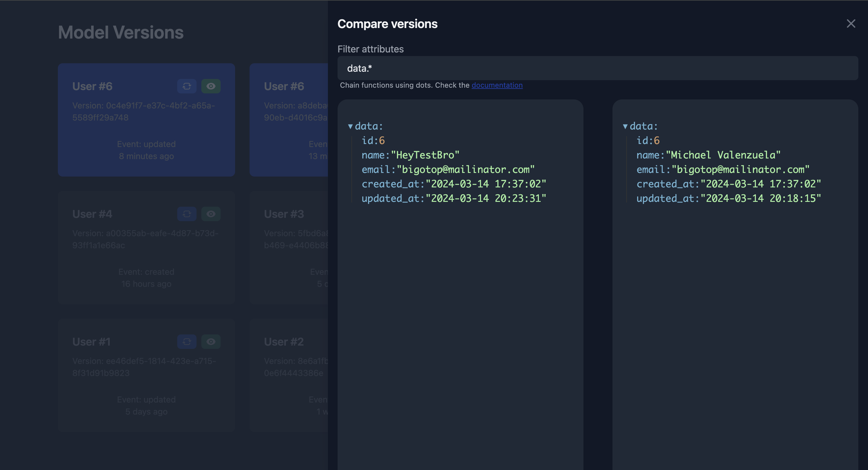This screenshot has height=470, width=868.
Task: Collapse the left panel data node
Action: click(x=351, y=126)
